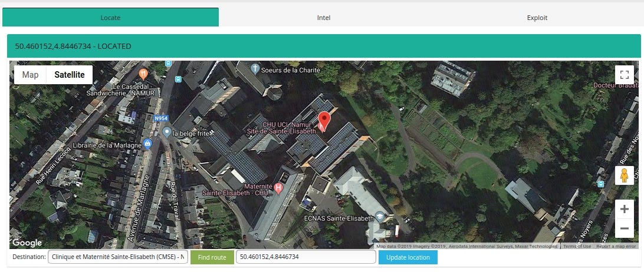Click the bus stop icon near Soeurs de la Charité
644x272 pixels.
[167, 63]
